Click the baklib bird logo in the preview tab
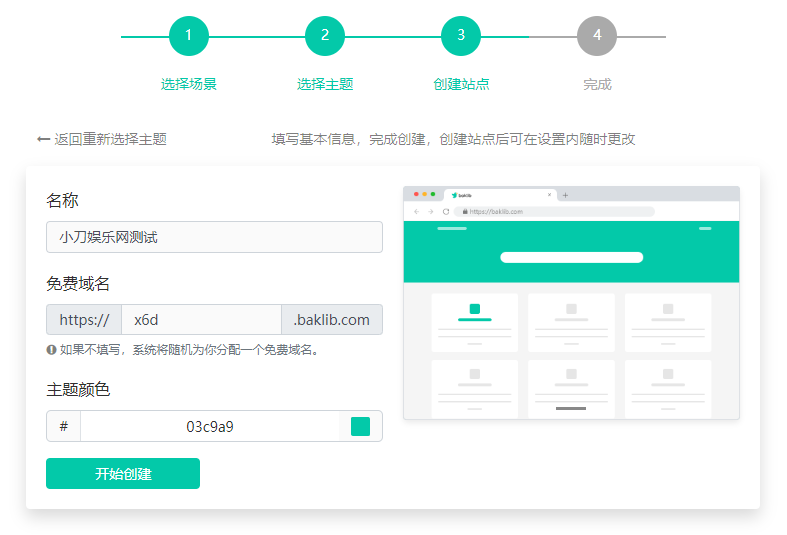This screenshot has width=787, height=535. [454, 195]
